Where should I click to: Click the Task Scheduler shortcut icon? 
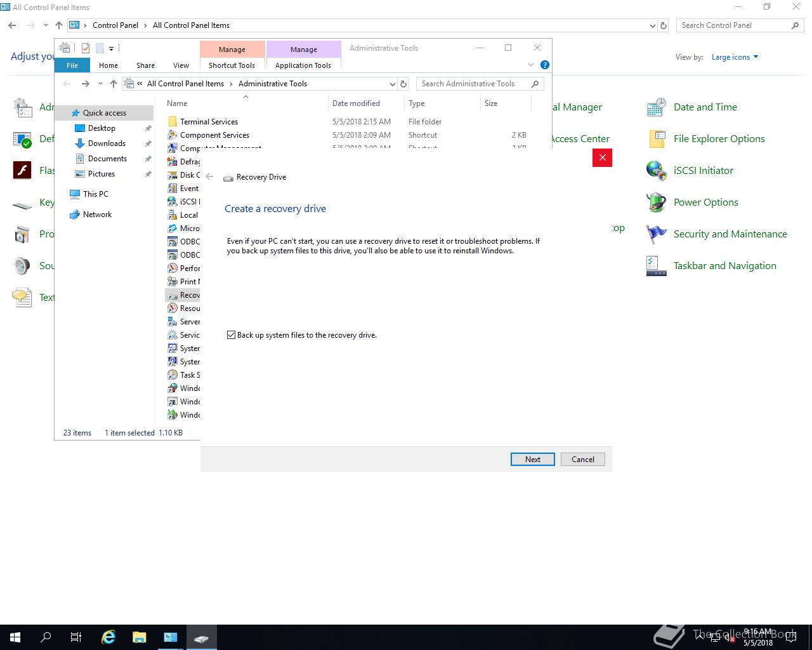(172, 375)
